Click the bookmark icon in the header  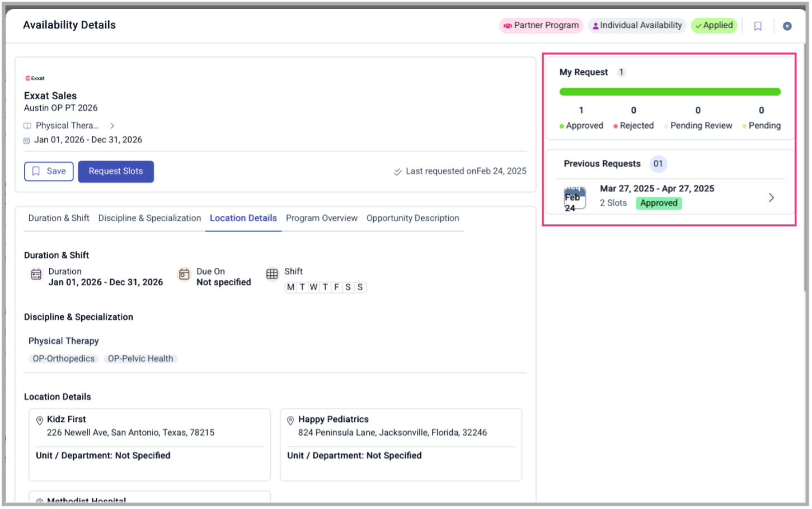coord(758,26)
